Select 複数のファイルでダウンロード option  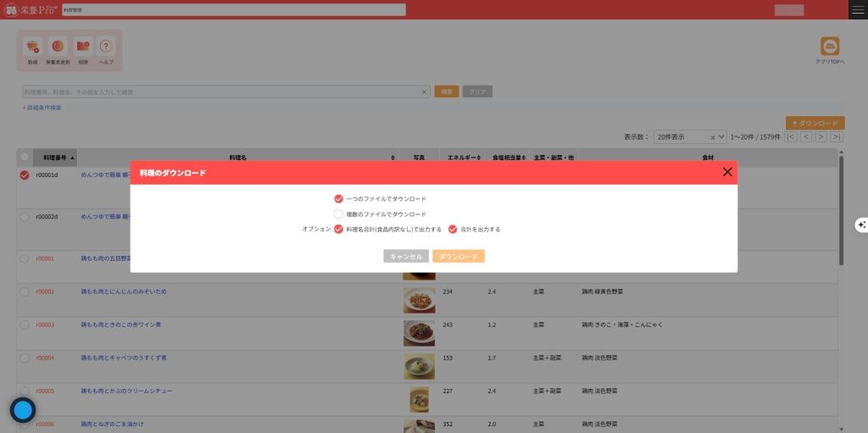pos(339,214)
